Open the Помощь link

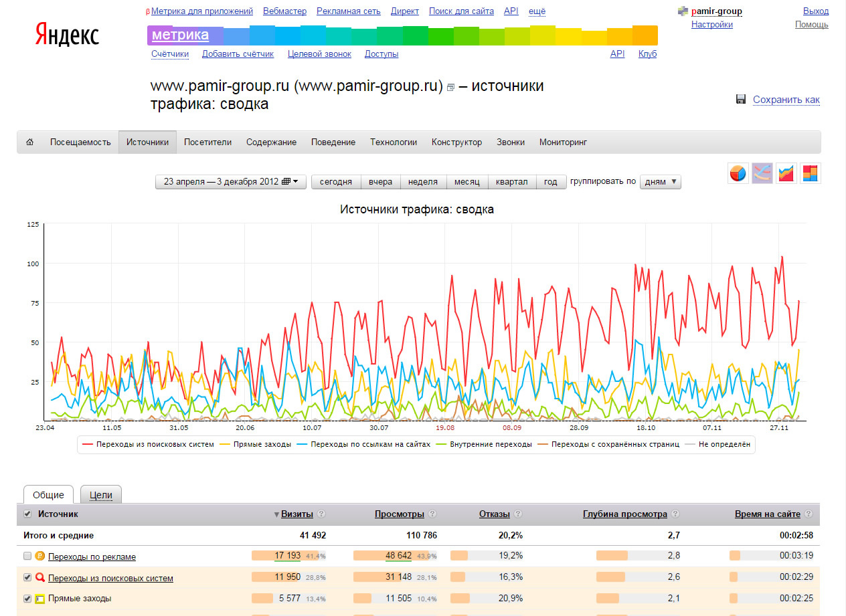click(x=812, y=25)
